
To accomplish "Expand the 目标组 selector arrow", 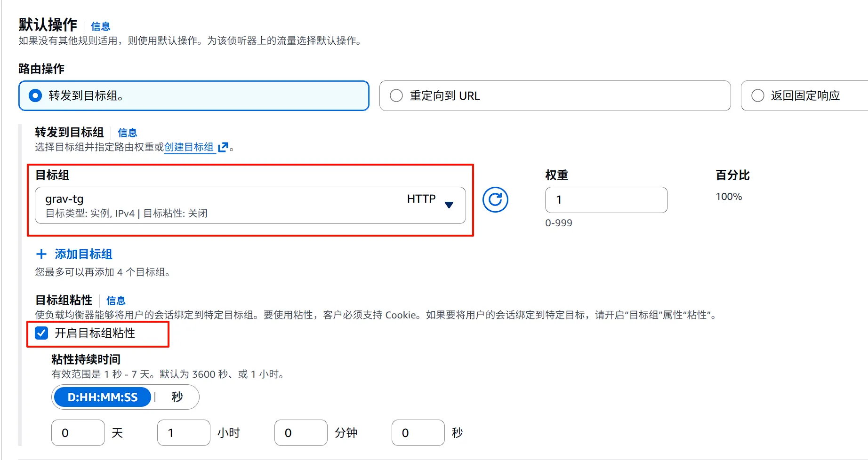I will coord(450,205).
